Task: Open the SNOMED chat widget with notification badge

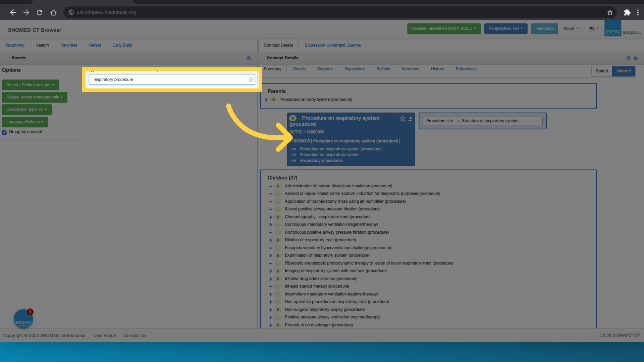Action: pos(23,319)
